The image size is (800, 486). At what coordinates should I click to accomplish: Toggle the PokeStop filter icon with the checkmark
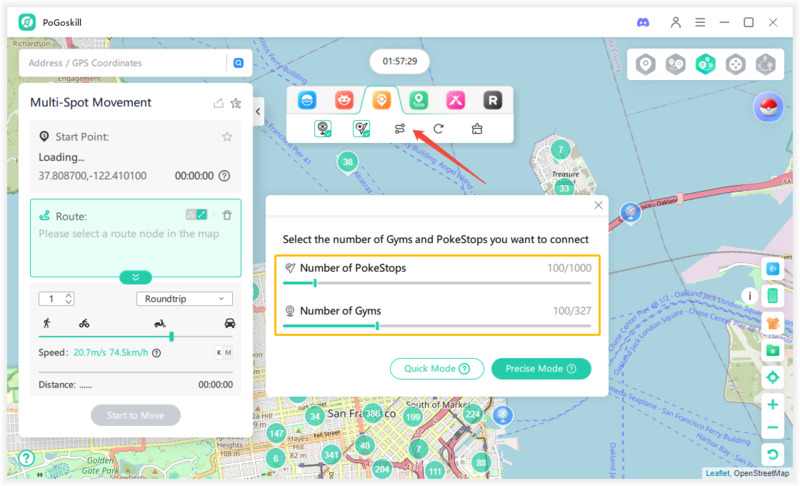click(361, 128)
